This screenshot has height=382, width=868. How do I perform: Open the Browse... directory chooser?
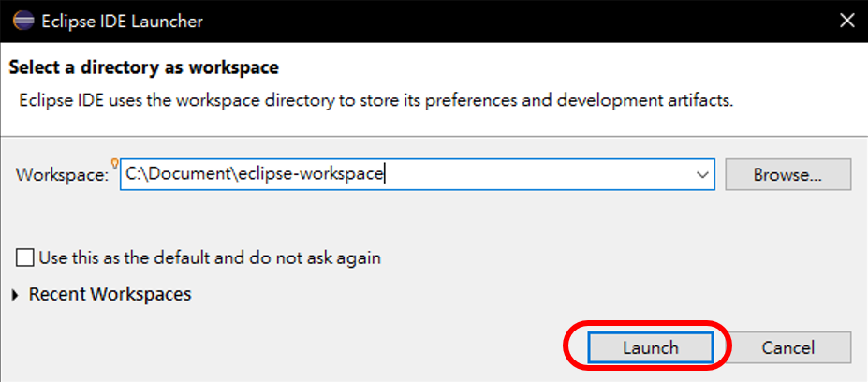[787, 174]
